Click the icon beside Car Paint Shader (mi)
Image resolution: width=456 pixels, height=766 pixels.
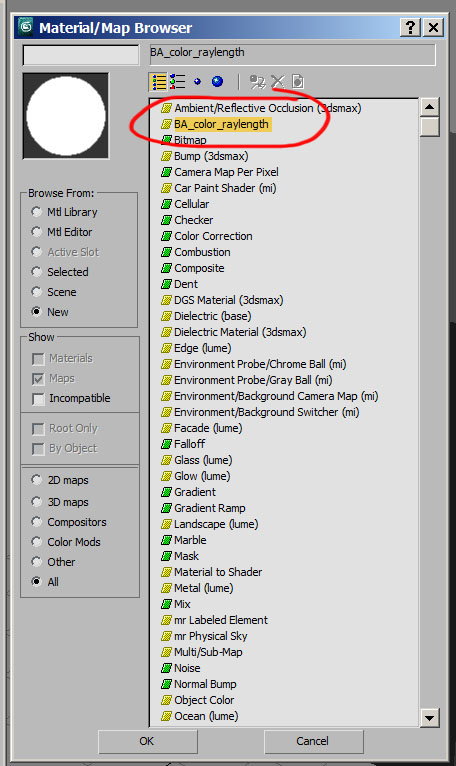(x=167, y=188)
